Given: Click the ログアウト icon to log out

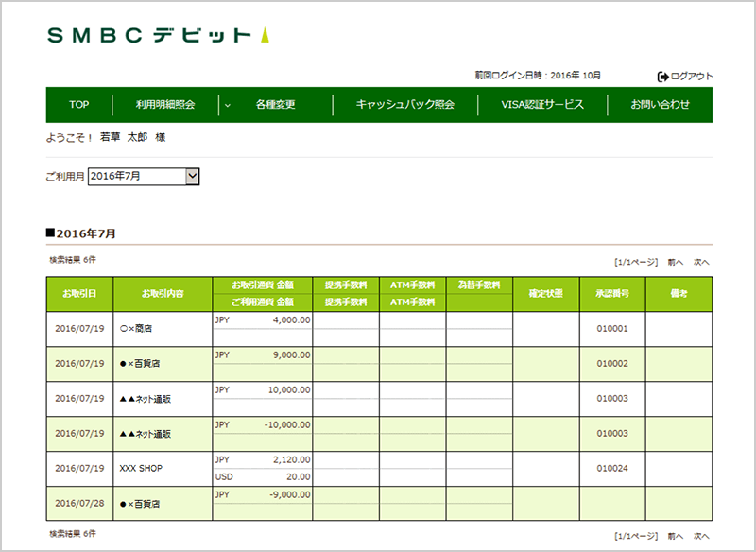Looking at the screenshot, I should tap(662, 76).
